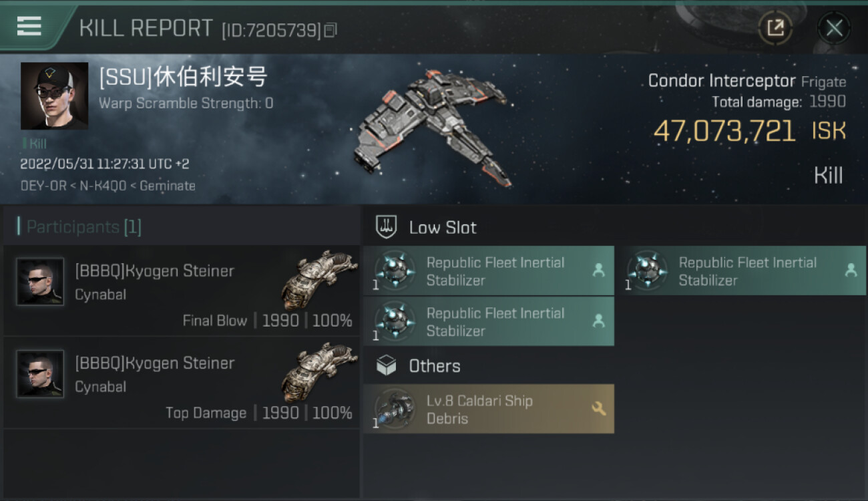The height and width of the screenshot is (501, 868).
Task: Click the Low Slot section icon
Action: coord(387,227)
